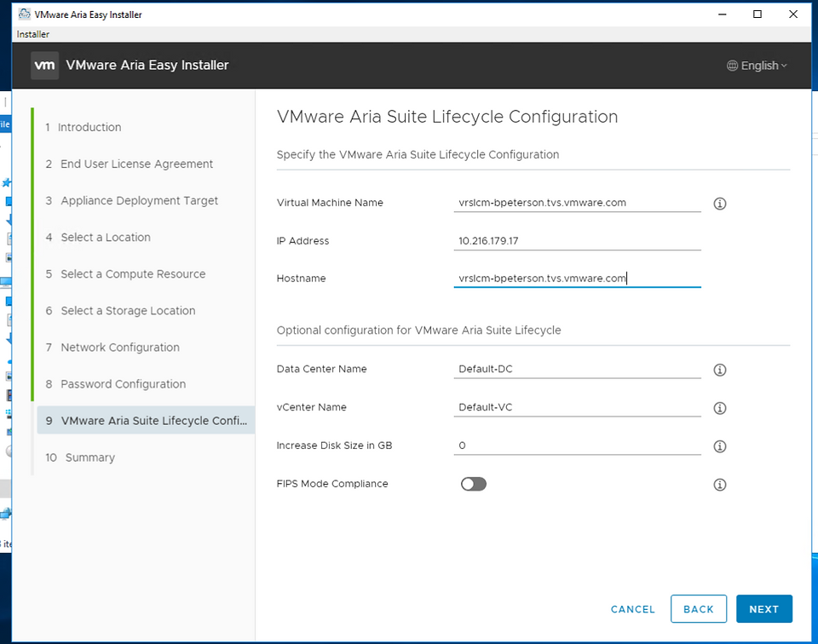This screenshot has width=818, height=644.
Task: Go to Appliance Deployment Target step
Action: (x=131, y=201)
